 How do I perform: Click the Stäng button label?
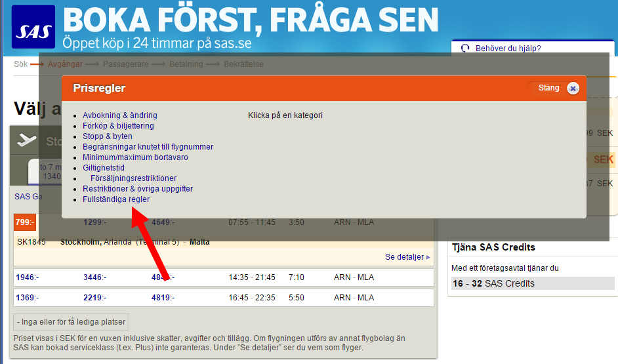tap(548, 88)
